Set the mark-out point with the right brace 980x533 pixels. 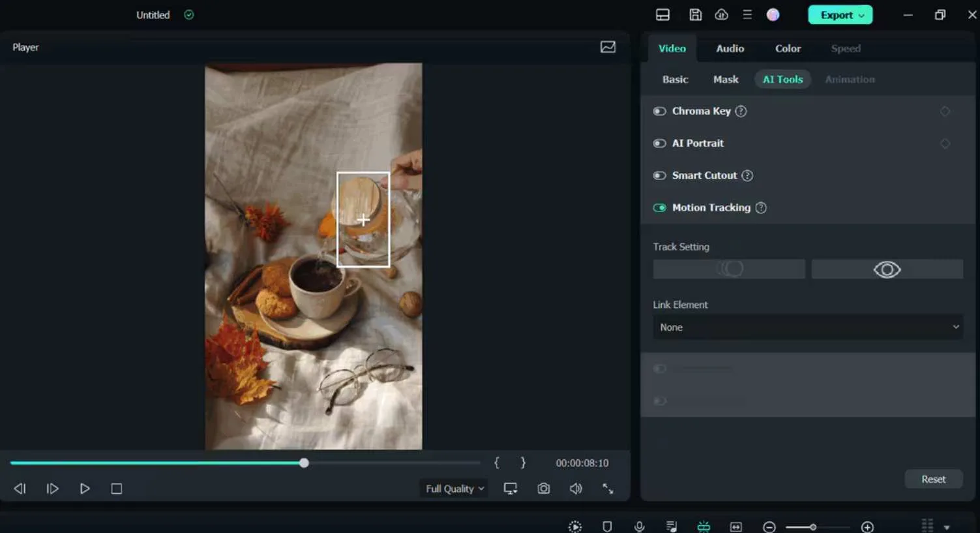(523, 463)
